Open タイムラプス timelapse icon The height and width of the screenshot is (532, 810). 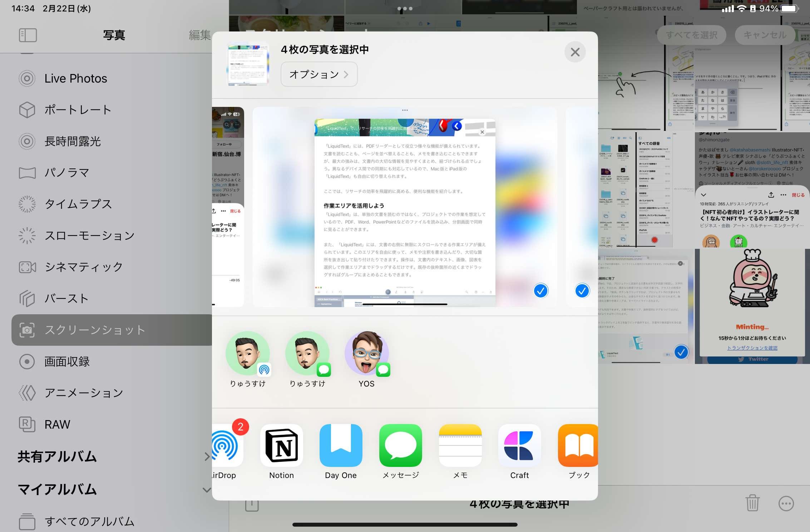[x=27, y=204]
